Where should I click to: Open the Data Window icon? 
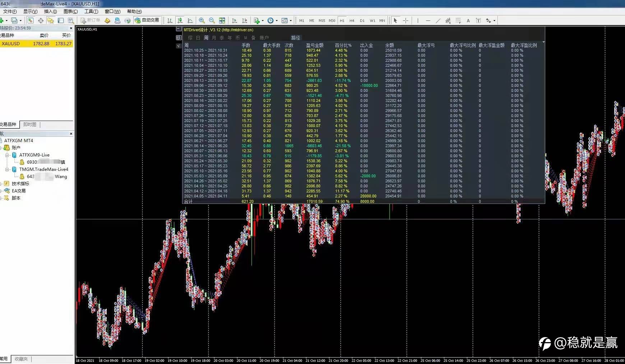tap(41, 20)
